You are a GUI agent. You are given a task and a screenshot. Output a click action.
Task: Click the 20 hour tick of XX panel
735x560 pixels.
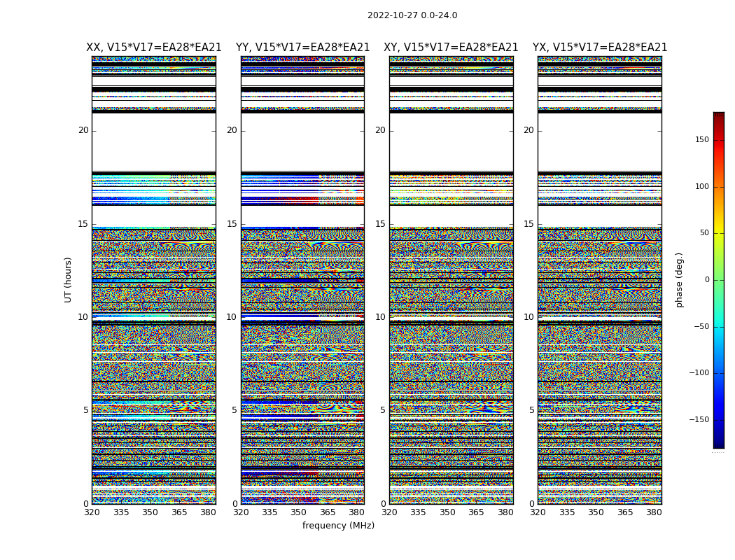coord(83,130)
